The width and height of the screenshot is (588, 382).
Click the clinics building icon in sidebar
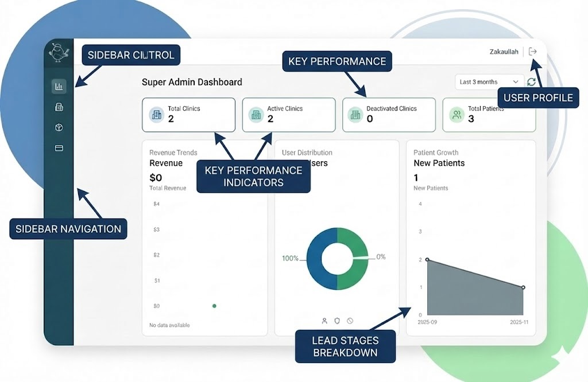coord(59,107)
